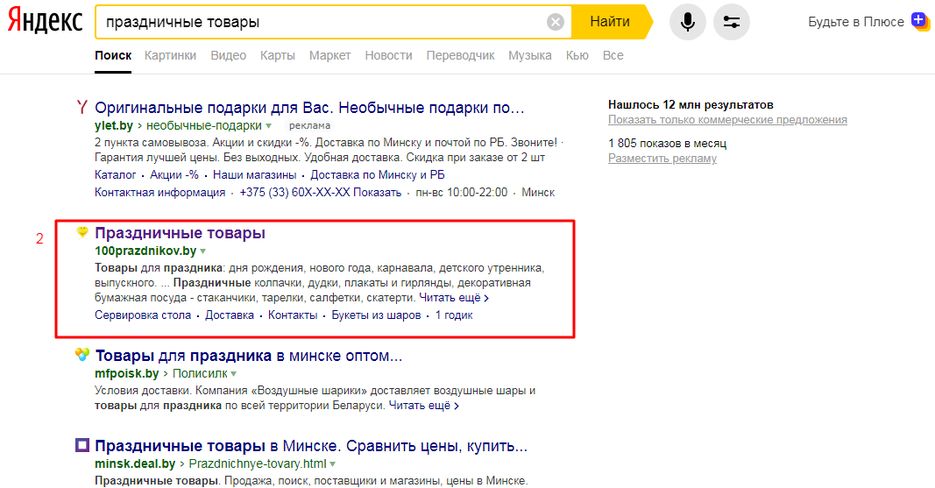Image resolution: width=935 pixels, height=488 pixels.
Task: Click Читать ещё in 100prazdnikov.by snippet
Action: coord(454,298)
